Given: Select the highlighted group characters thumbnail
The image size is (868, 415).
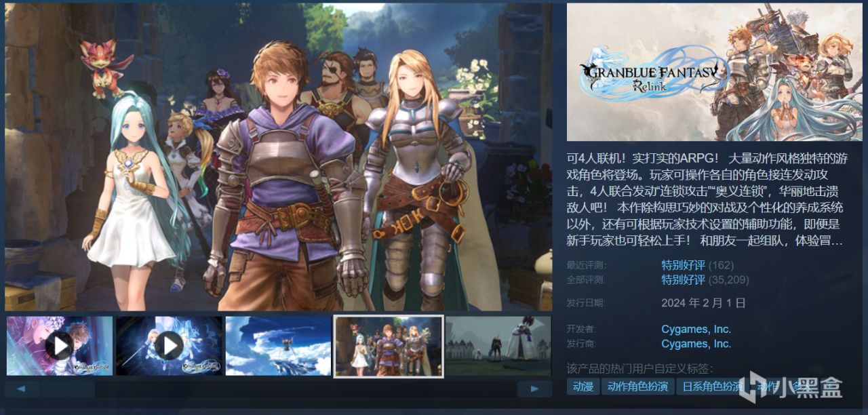Looking at the screenshot, I should [x=389, y=346].
